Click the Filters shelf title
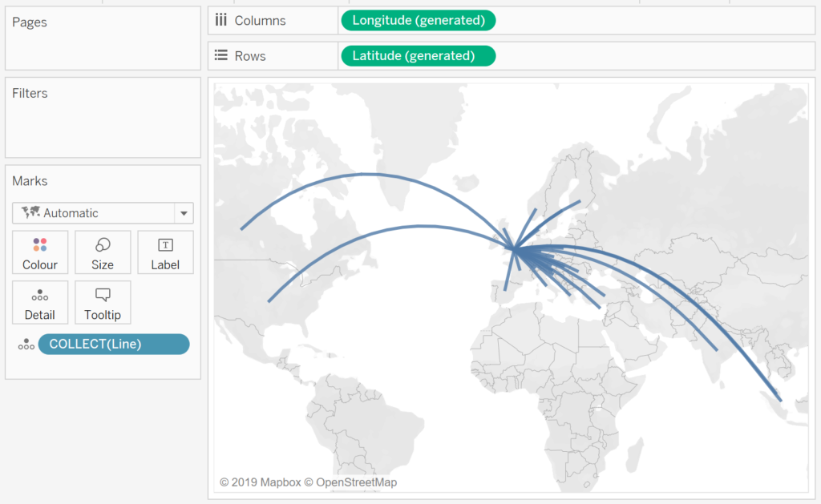821x504 pixels. pos(30,93)
